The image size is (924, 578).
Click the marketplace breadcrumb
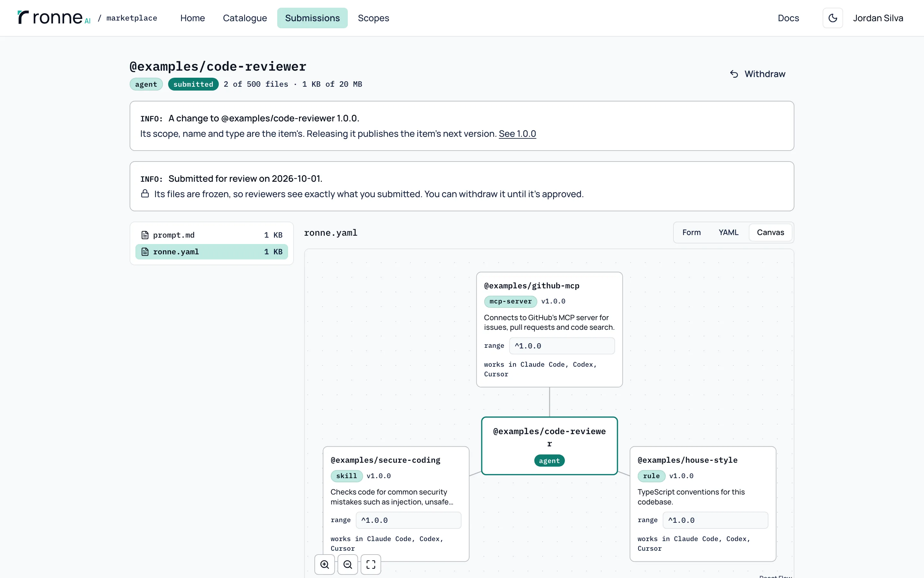132,18
